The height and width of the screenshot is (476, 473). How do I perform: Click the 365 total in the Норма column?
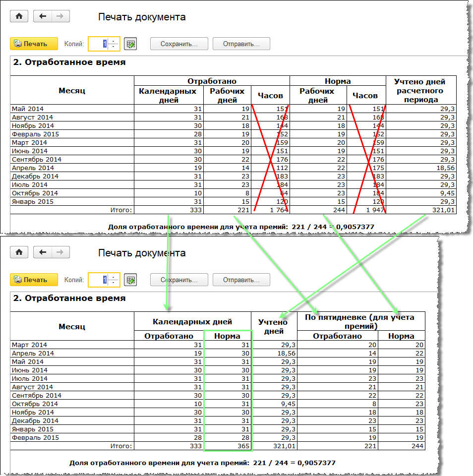[x=243, y=446]
